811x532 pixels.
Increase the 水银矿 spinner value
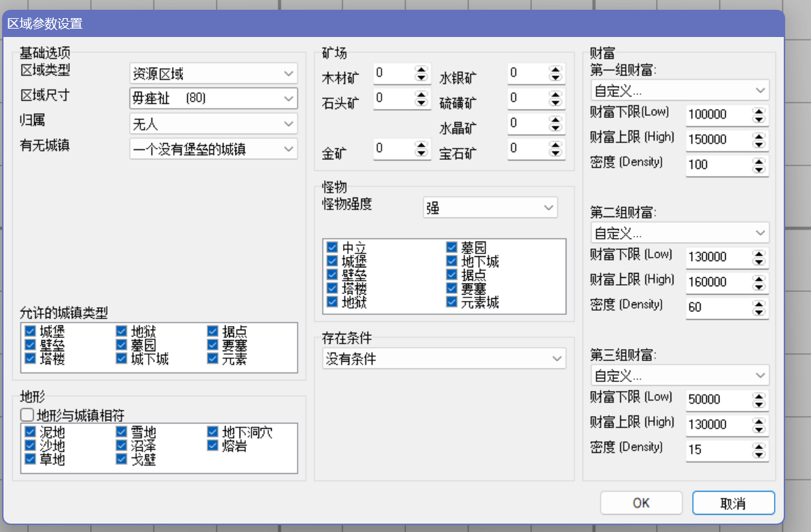tap(555, 69)
